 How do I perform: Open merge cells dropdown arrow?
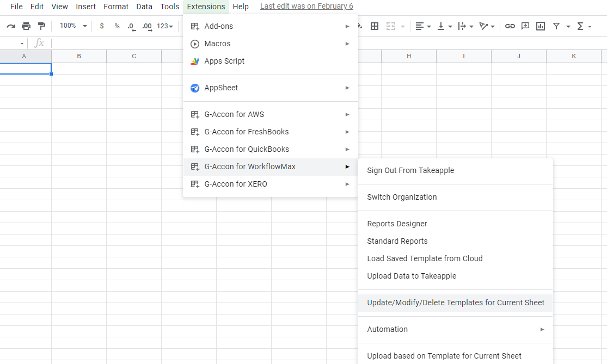click(x=403, y=26)
